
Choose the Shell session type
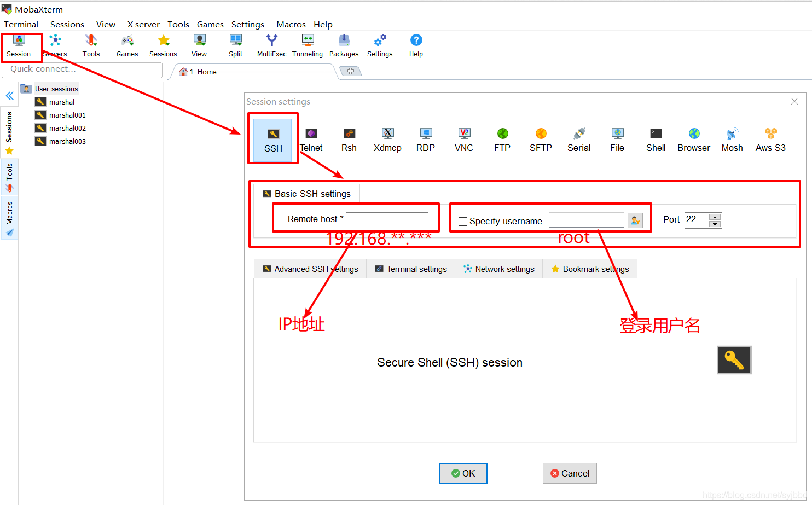click(656, 141)
